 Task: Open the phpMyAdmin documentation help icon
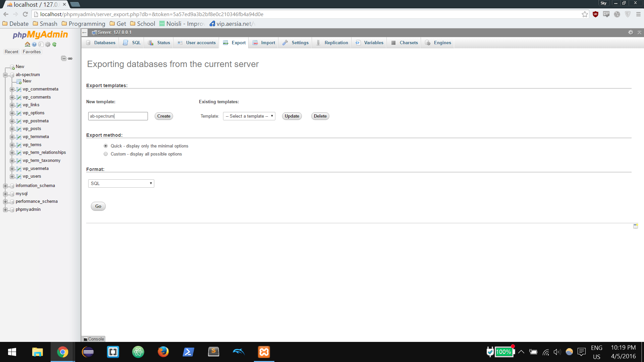point(34,44)
